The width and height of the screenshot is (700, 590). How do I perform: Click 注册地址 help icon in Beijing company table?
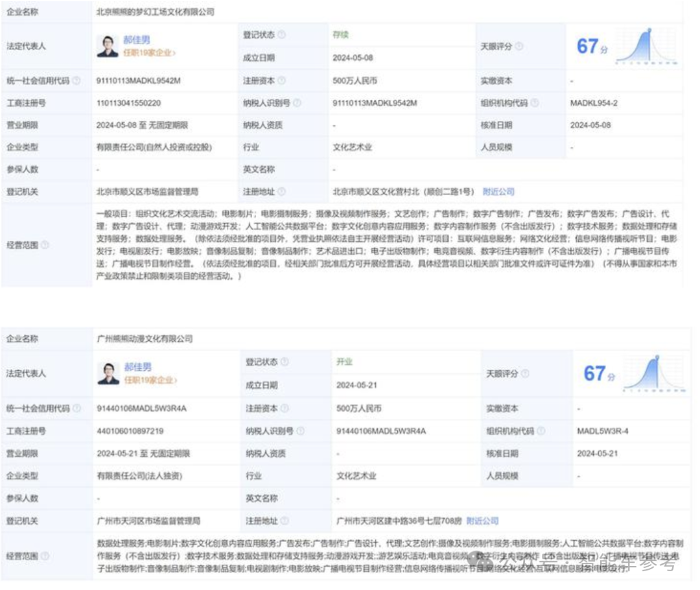tap(281, 192)
